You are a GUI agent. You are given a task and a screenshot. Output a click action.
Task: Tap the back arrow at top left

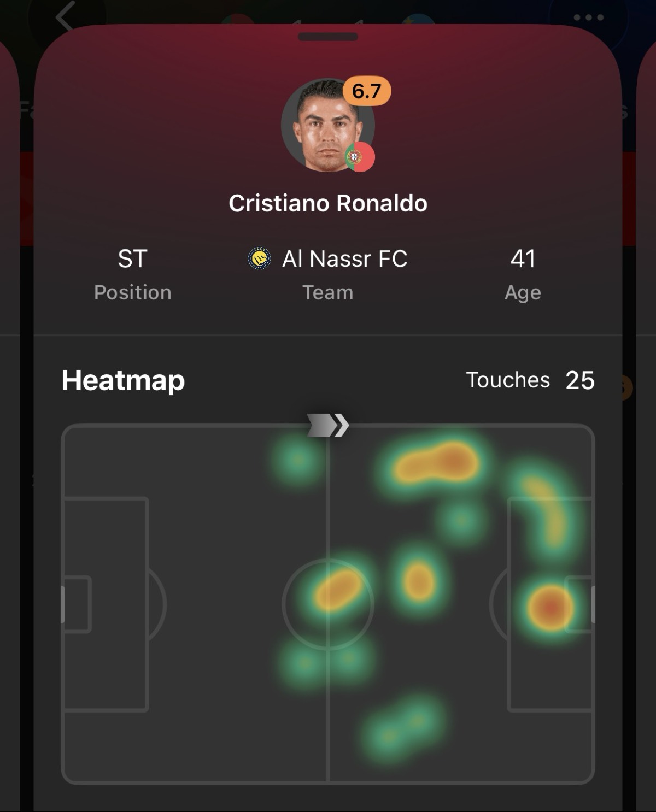pyautogui.click(x=65, y=16)
